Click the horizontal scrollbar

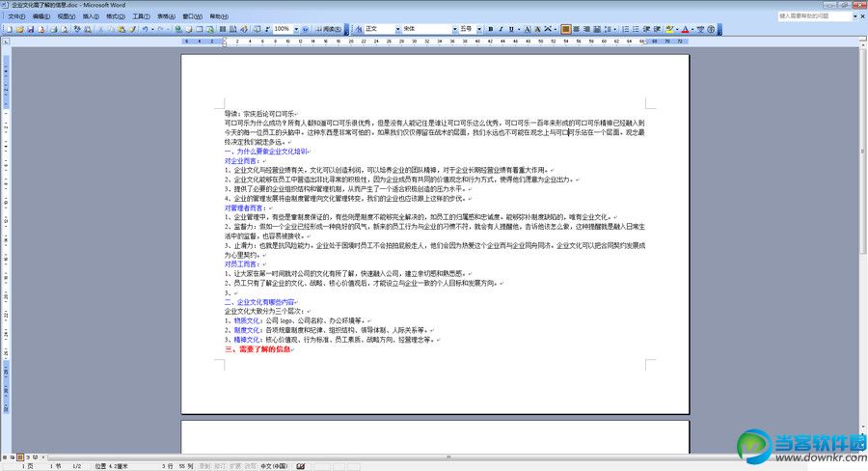point(448,457)
